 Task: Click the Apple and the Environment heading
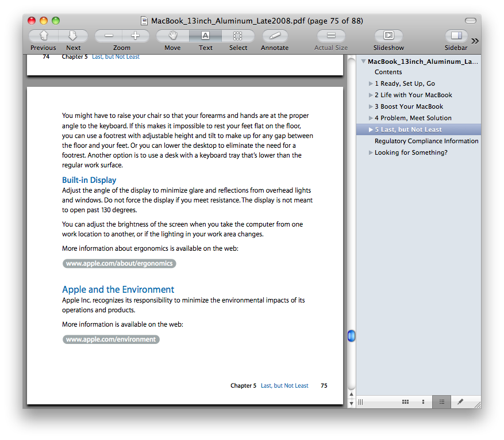click(118, 289)
